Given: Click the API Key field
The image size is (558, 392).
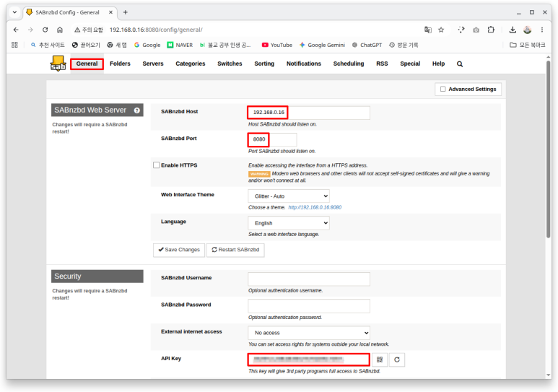Looking at the screenshot, I should [309, 360].
